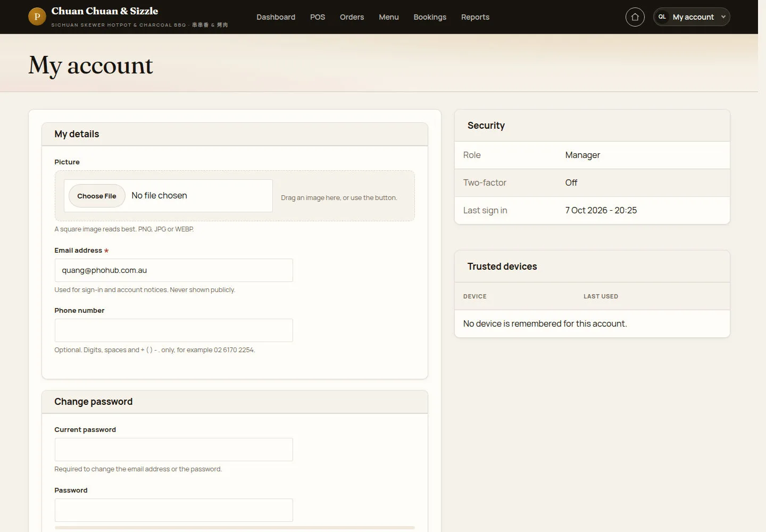This screenshot has height=532, width=766.
Task: Select Menu in the top navigation
Action: [x=389, y=17]
